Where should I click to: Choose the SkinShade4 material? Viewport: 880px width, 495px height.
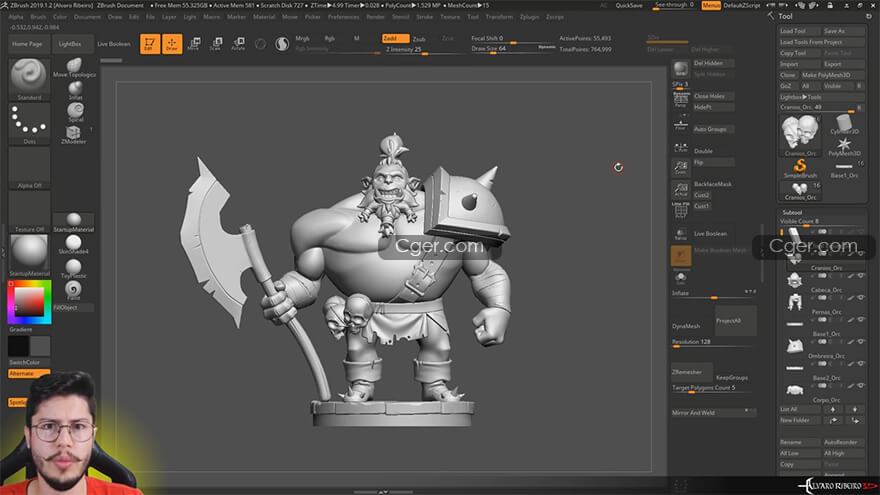(74, 245)
